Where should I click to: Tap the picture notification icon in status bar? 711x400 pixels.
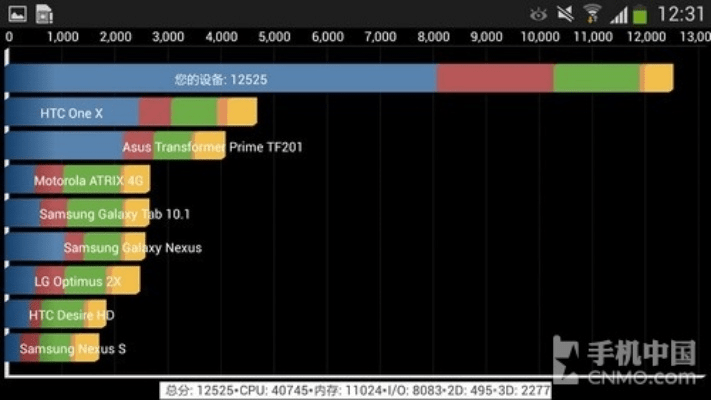point(14,13)
